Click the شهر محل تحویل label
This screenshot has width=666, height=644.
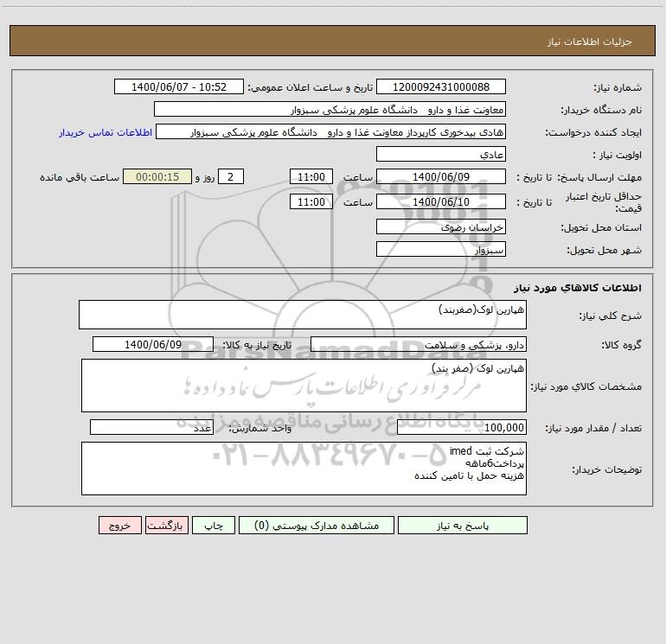(x=604, y=251)
